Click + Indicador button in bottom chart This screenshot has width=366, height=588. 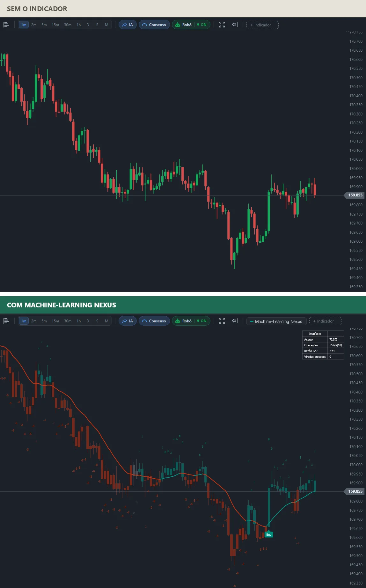(325, 321)
